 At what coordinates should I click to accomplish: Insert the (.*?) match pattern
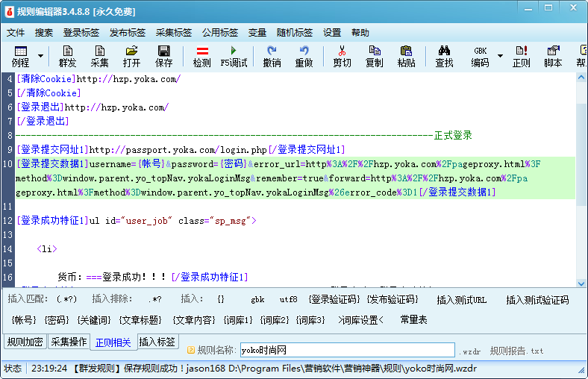point(66,299)
